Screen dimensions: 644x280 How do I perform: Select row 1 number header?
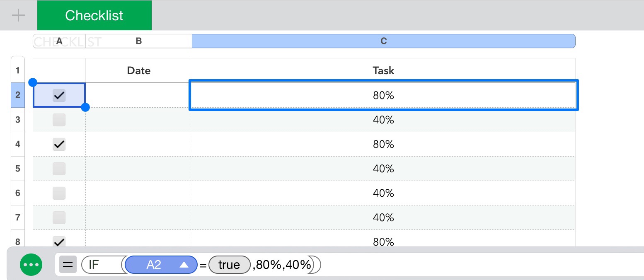(x=17, y=70)
